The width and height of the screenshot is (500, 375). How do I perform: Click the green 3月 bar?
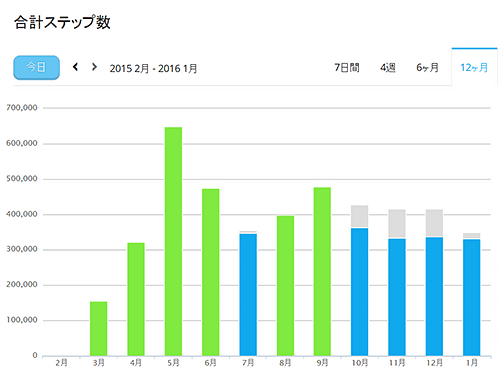click(99, 329)
